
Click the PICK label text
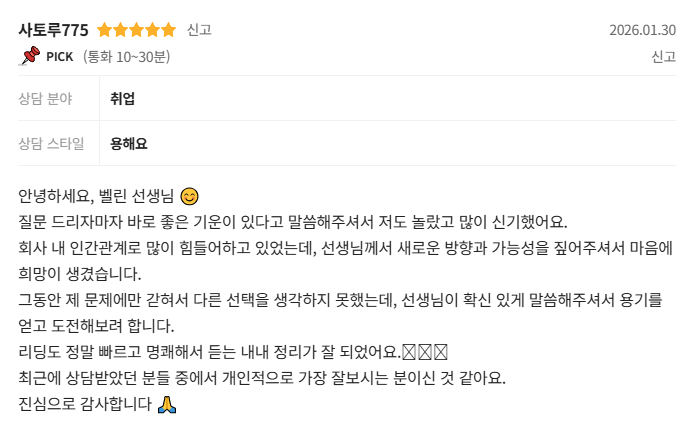click(x=60, y=57)
